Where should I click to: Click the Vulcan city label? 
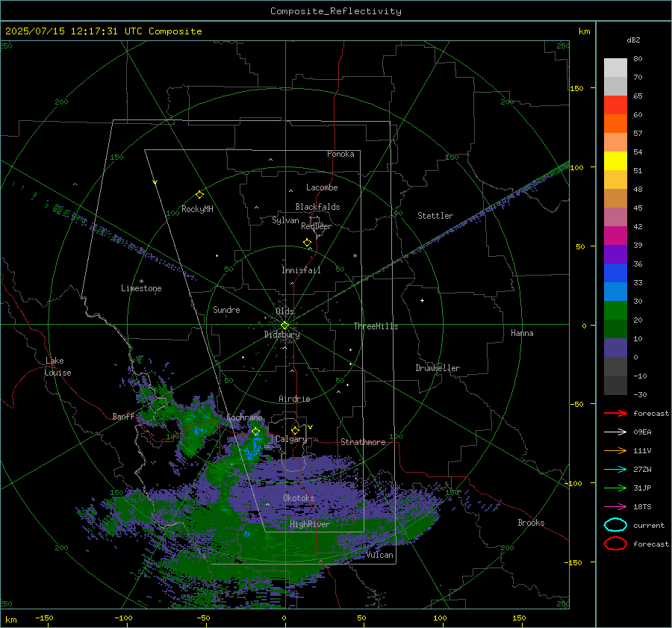click(380, 555)
